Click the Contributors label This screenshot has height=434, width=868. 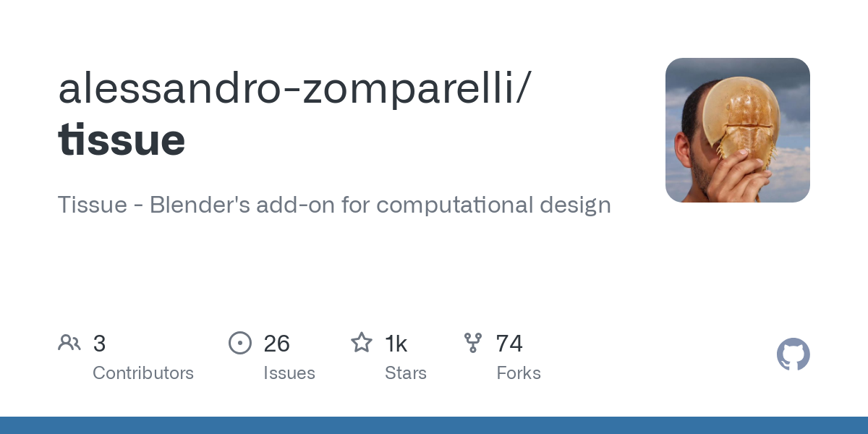(143, 373)
